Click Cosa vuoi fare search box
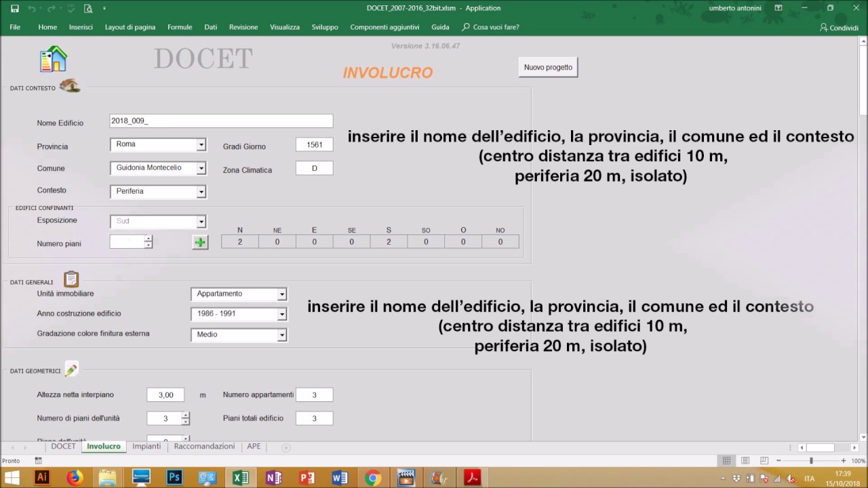 [490, 27]
